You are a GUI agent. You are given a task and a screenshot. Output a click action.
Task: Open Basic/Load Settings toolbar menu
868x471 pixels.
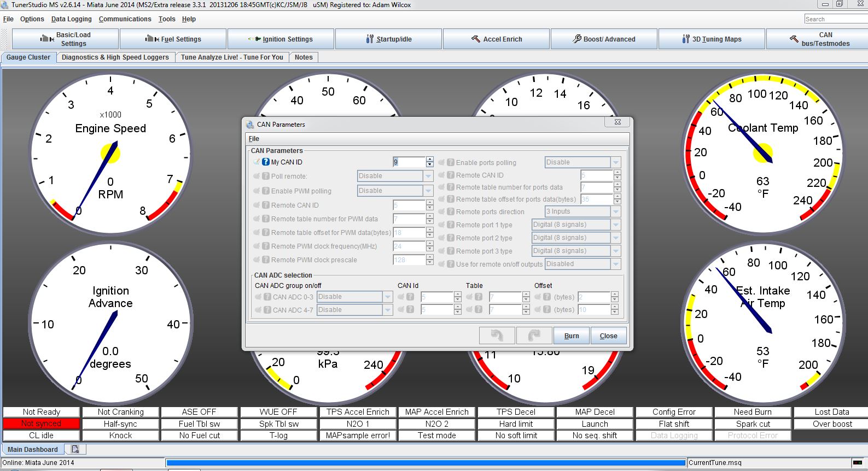[65, 39]
